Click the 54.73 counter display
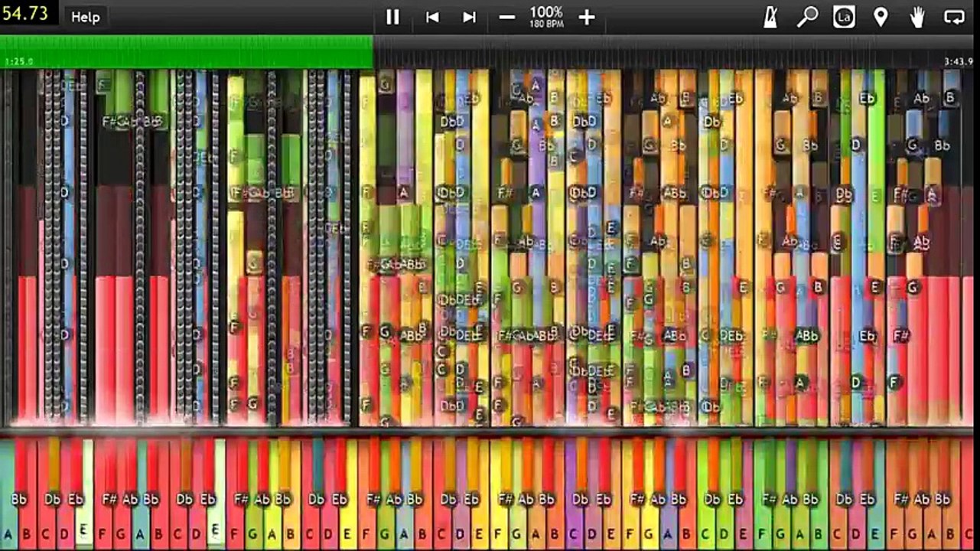This screenshot has width=980, height=551. [x=28, y=12]
